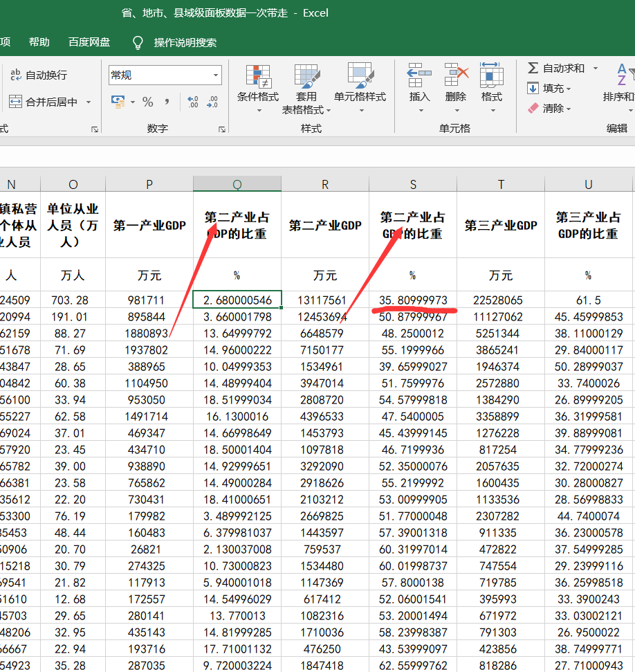The height and width of the screenshot is (672, 635).
Task: Open the Help (帮助) tab
Action: pyautogui.click(x=39, y=42)
